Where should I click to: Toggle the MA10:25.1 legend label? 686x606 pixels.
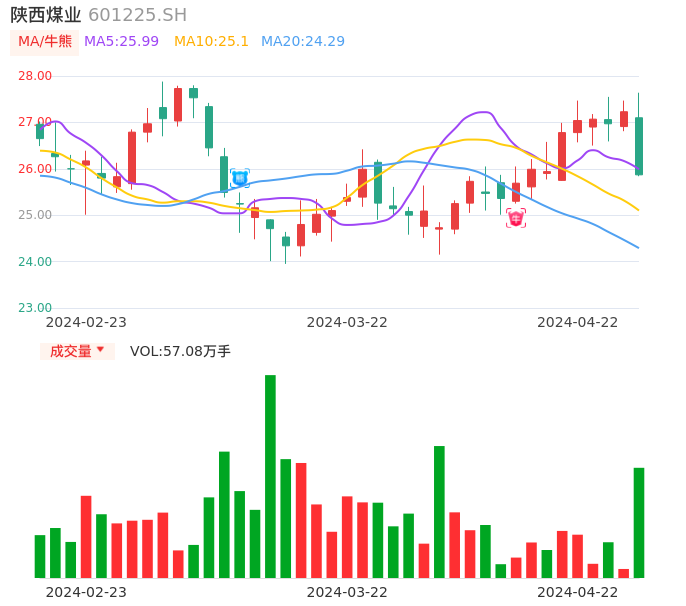211,41
